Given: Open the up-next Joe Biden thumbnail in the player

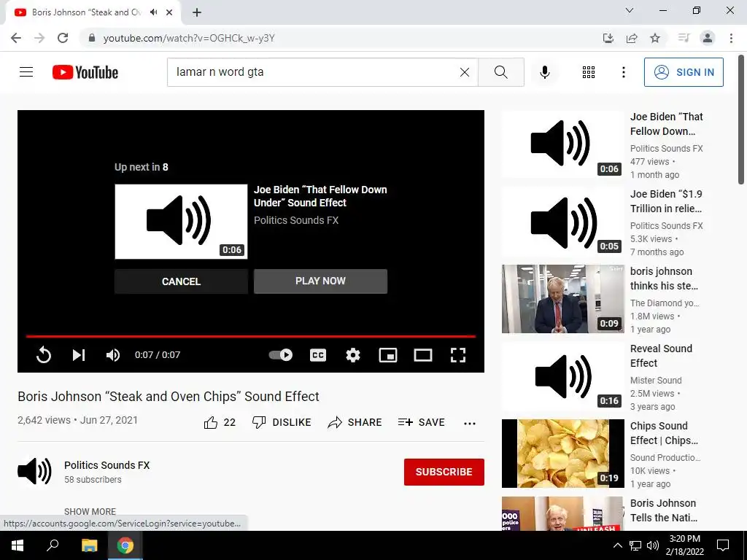Looking at the screenshot, I should (x=181, y=222).
